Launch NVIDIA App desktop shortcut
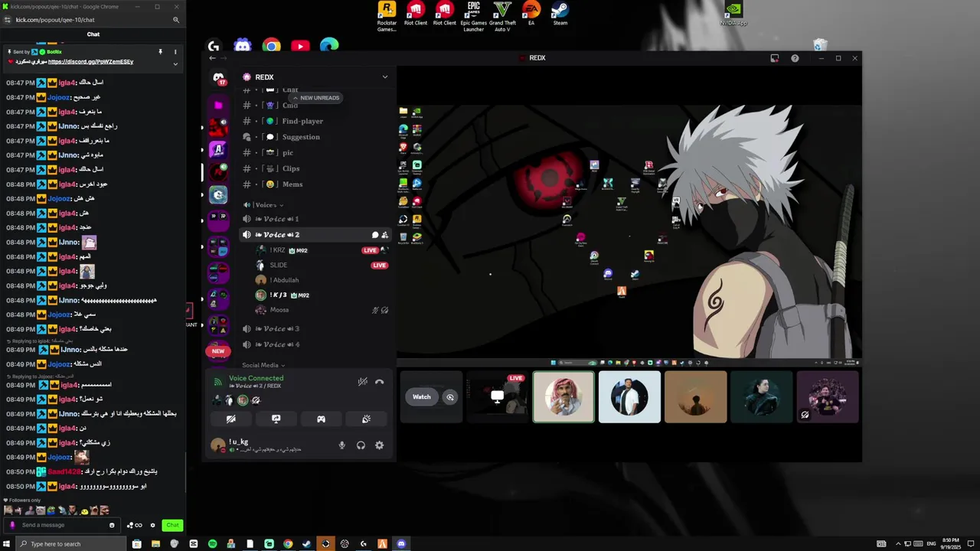 pyautogui.click(x=733, y=14)
